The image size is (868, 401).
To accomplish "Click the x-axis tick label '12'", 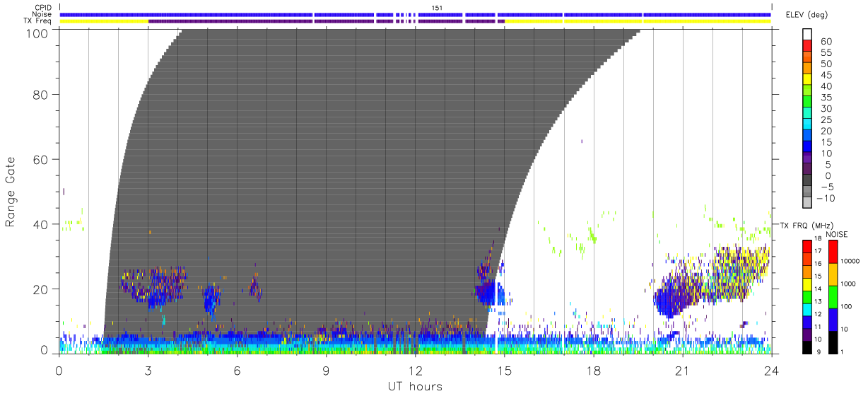I will click(416, 370).
